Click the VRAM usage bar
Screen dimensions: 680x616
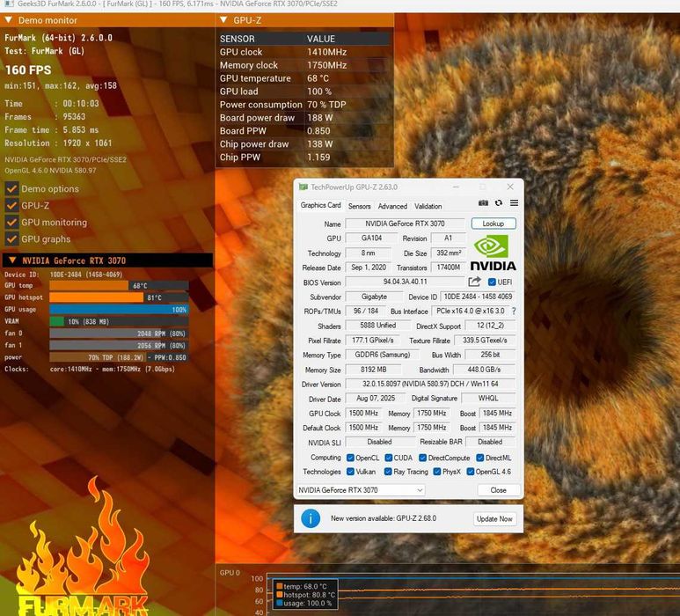119,321
